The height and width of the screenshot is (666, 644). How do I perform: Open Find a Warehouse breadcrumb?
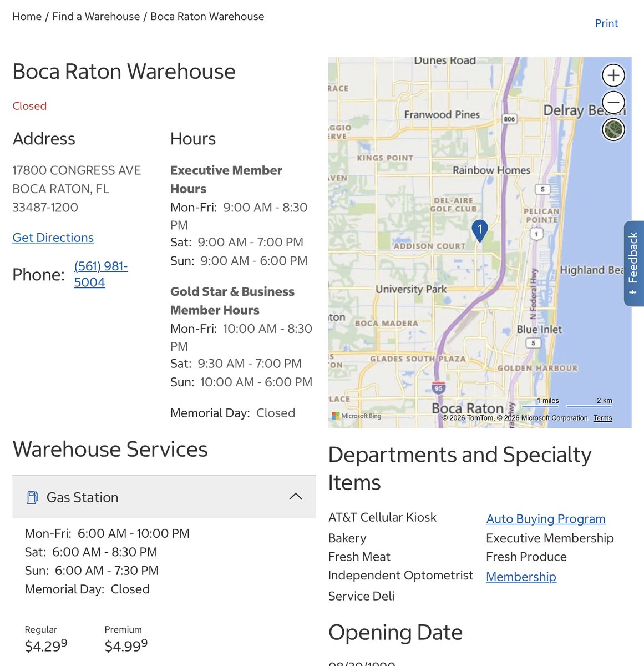(x=96, y=17)
